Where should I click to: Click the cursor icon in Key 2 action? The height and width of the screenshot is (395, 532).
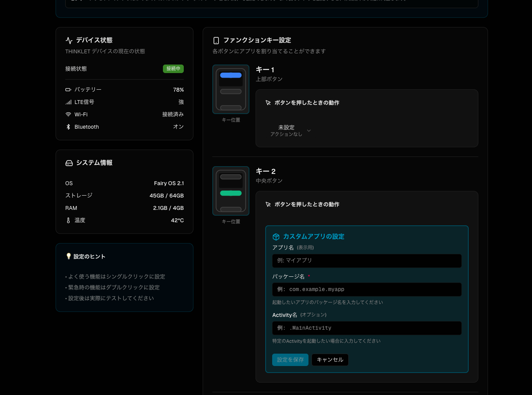coord(268,204)
